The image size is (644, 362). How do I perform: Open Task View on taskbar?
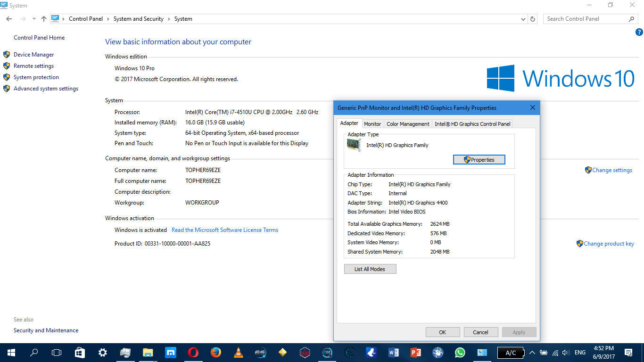(x=57, y=353)
